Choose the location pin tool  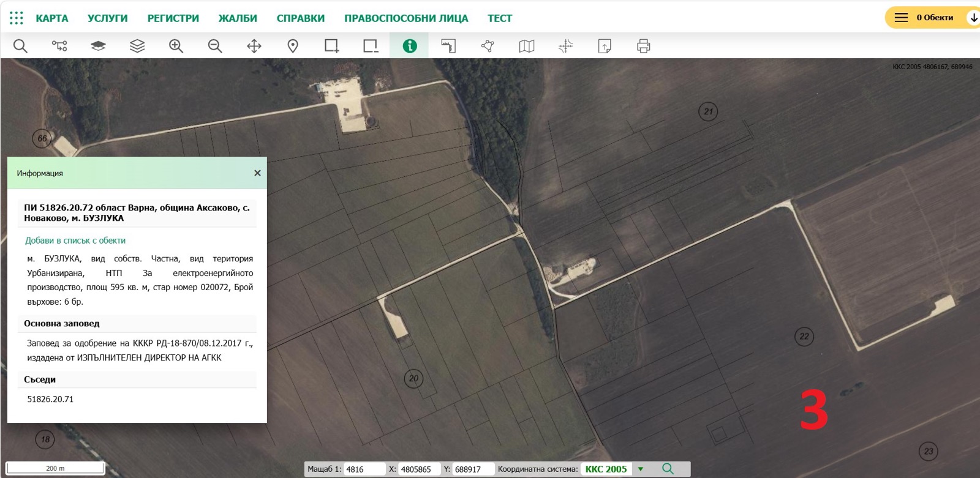coord(293,46)
